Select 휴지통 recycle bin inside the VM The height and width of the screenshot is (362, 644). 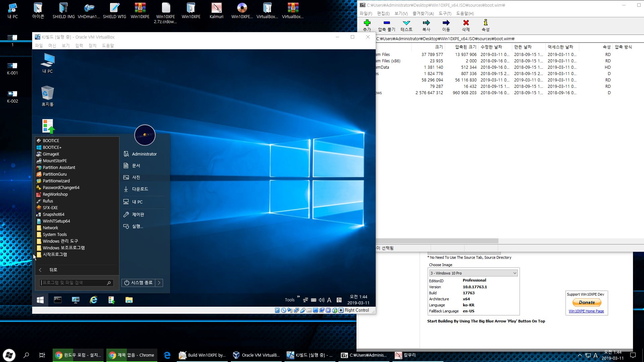point(47,96)
